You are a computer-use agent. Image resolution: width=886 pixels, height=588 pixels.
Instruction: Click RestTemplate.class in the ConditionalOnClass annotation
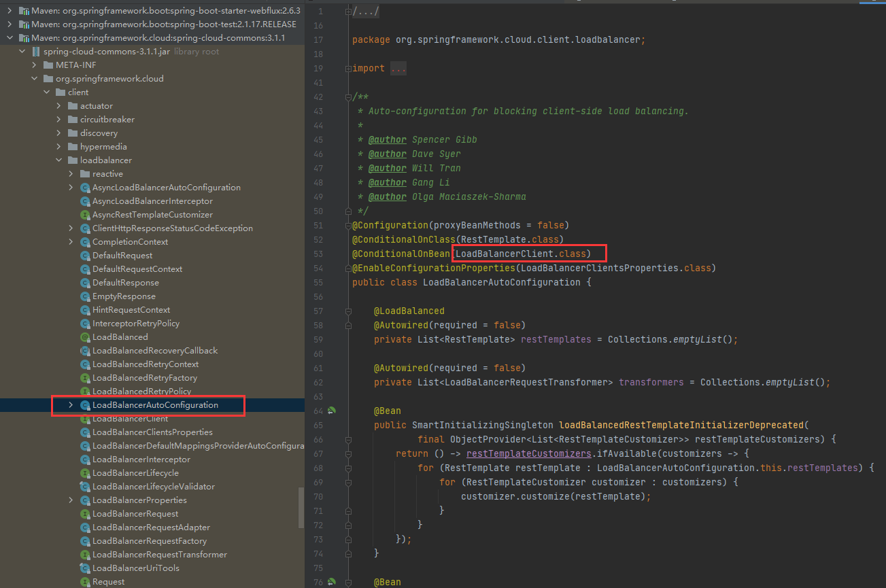click(510, 239)
